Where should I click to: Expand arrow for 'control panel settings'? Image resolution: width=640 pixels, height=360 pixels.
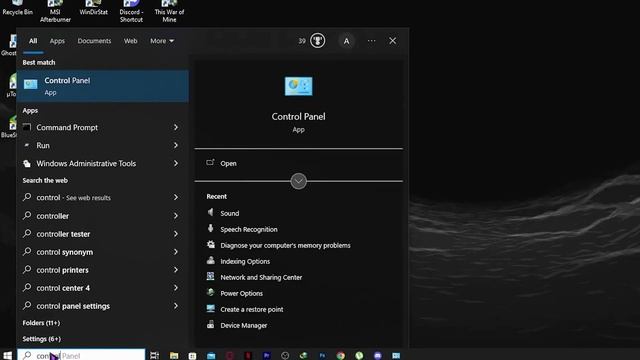(176, 306)
